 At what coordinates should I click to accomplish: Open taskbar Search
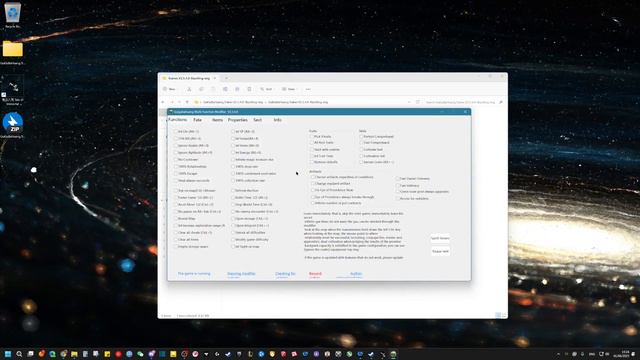point(19,354)
